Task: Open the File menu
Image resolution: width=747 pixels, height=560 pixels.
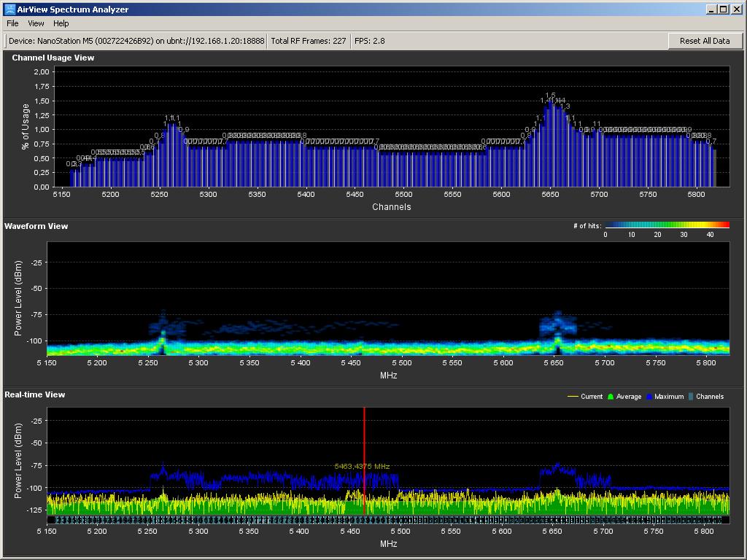Action: point(12,23)
